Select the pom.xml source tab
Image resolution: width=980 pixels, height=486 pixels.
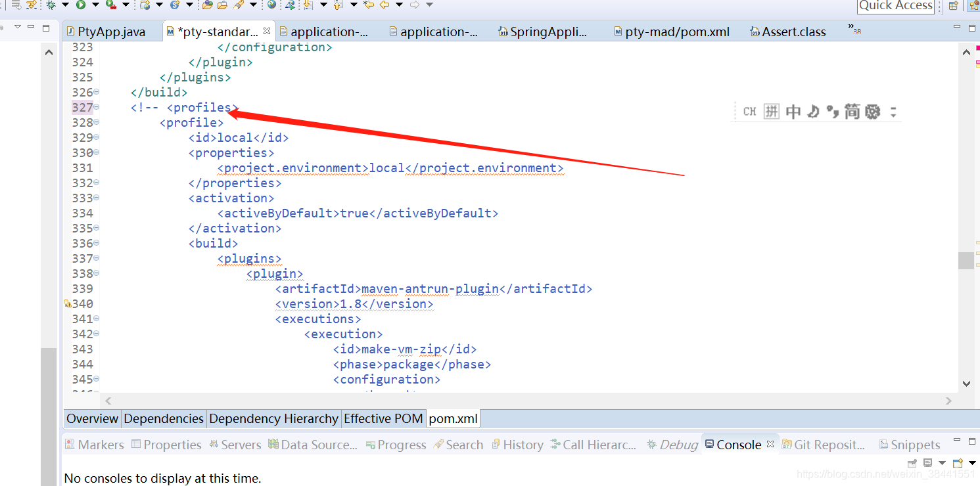[453, 418]
